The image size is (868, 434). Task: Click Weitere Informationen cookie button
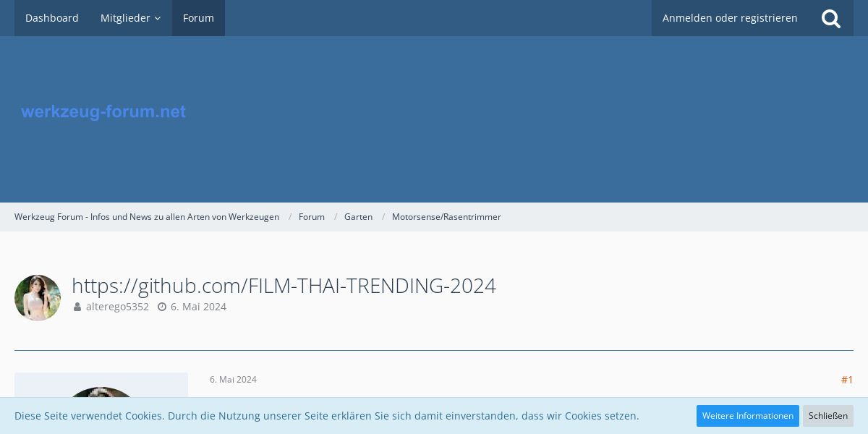pos(748,416)
